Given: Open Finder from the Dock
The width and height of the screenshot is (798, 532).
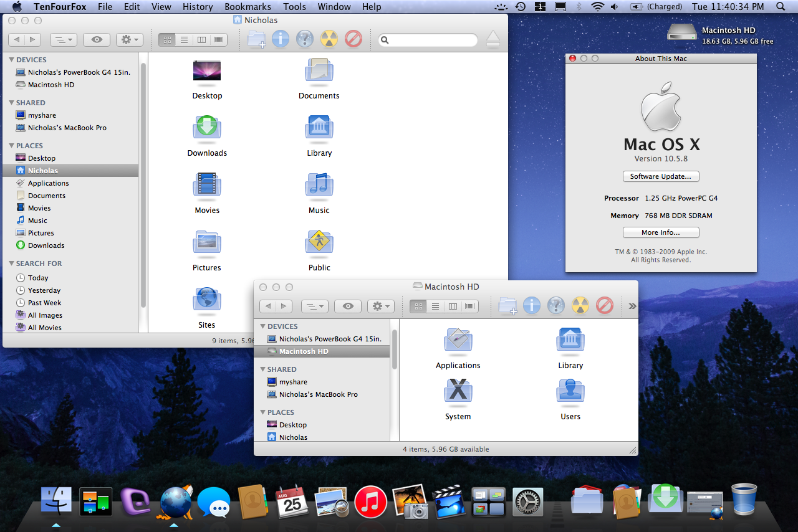Looking at the screenshot, I should click(x=56, y=501).
